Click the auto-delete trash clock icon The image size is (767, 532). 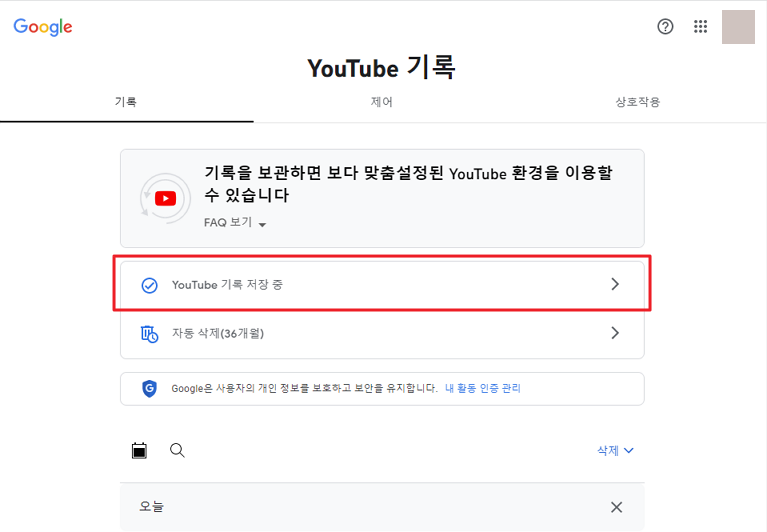tap(149, 334)
